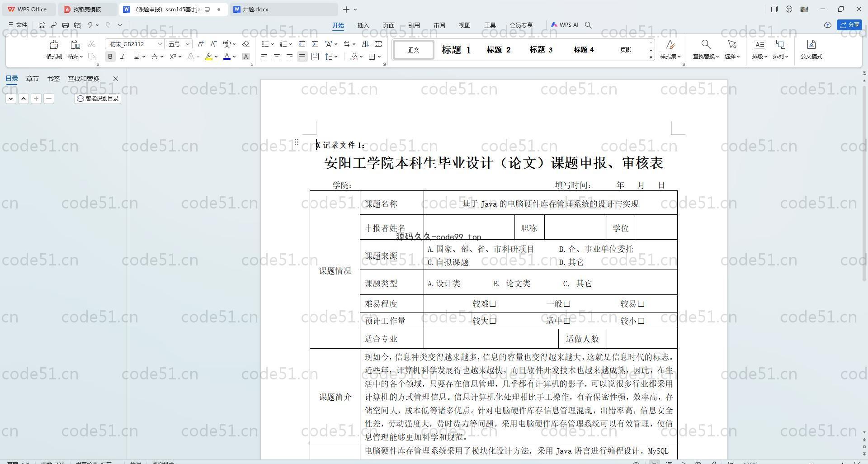Open the font name dropdown 仿宋_GB2312

coord(160,44)
